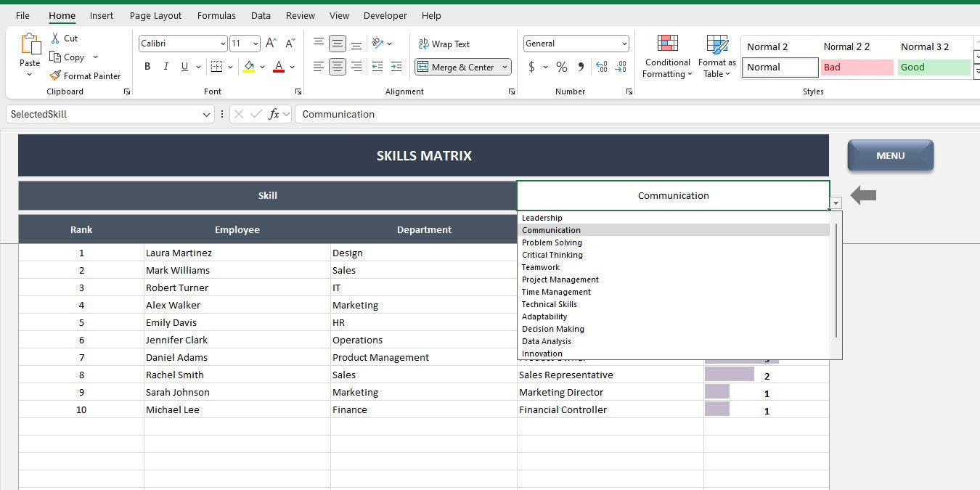Apply percent style to the cell
The height and width of the screenshot is (490, 980).
[x=561, y=67]
